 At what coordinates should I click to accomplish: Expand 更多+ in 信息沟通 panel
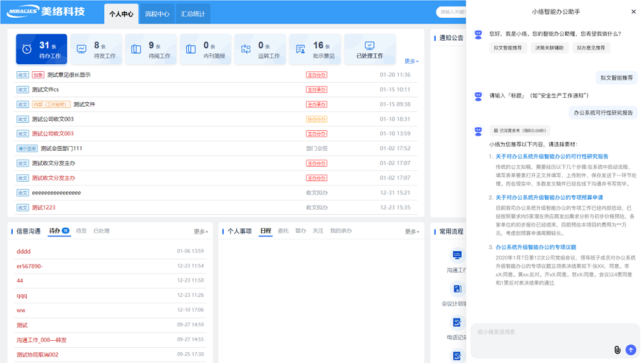point(201,231)
